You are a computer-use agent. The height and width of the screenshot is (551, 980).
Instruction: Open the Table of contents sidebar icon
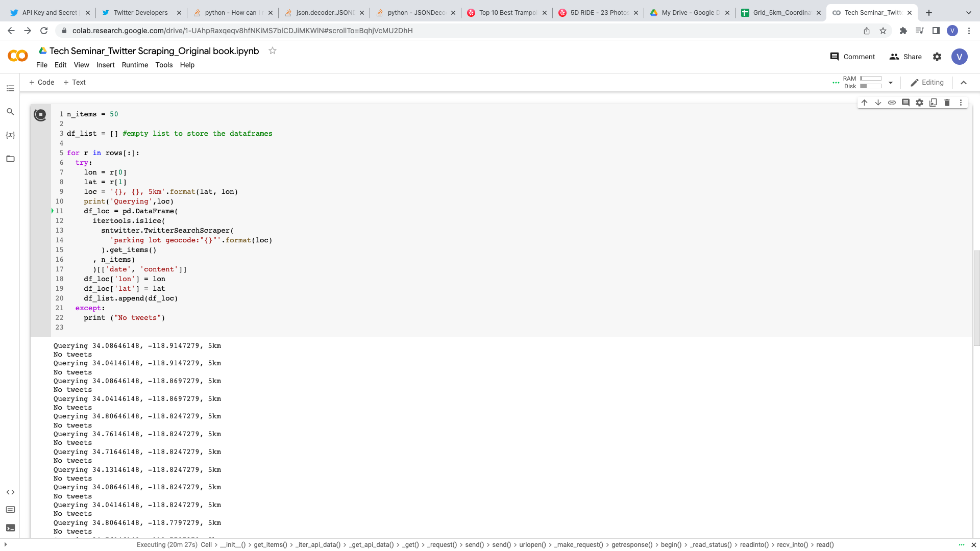(10, 88)
